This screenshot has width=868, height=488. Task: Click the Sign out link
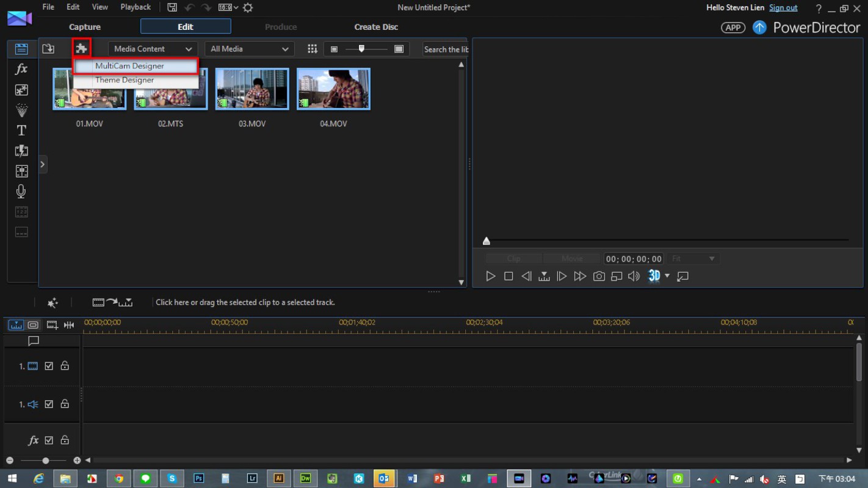(783, 8)
